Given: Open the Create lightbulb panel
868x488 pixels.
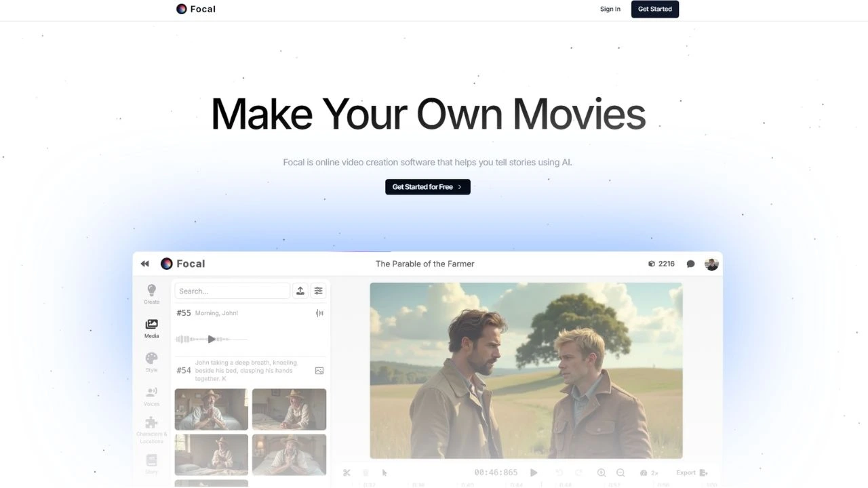Looking at the screenshot, I should (x=151, y=293).
